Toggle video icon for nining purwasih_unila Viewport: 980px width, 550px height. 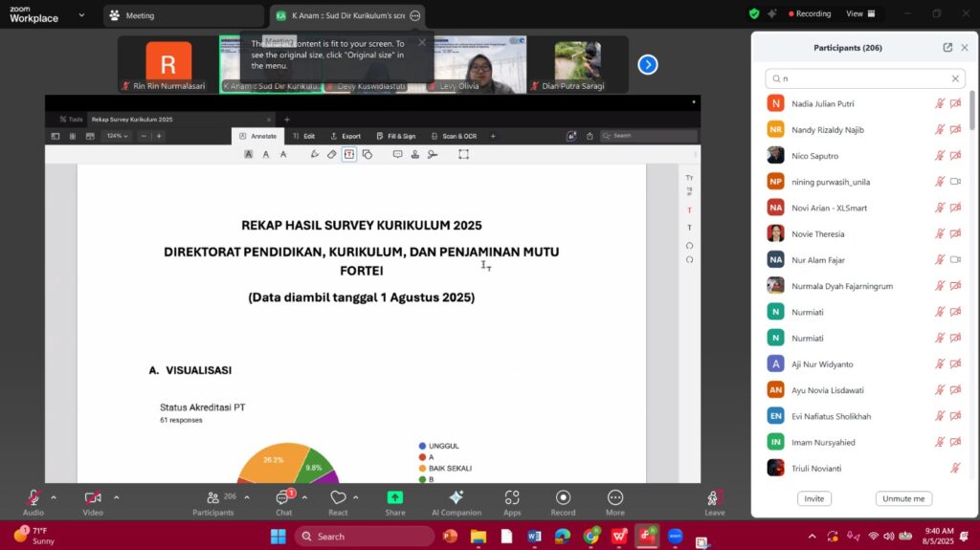tap(956, 182)
